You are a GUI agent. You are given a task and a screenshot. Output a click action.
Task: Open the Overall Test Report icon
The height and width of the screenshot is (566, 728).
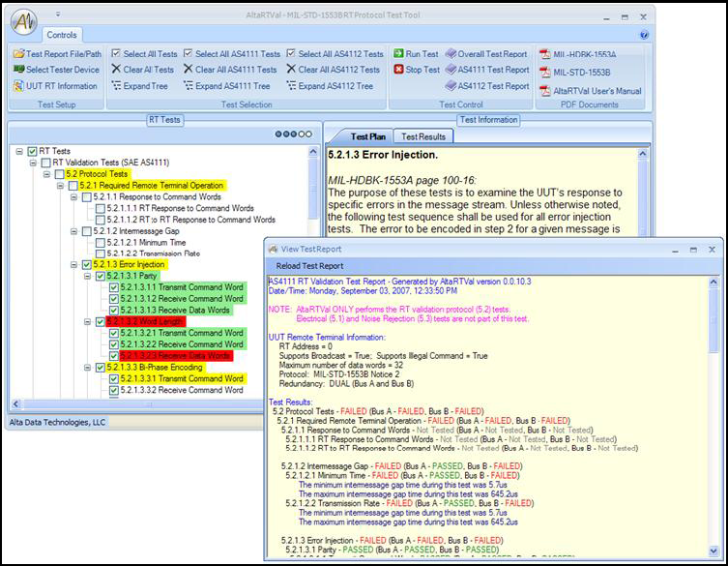click(451, 54)
